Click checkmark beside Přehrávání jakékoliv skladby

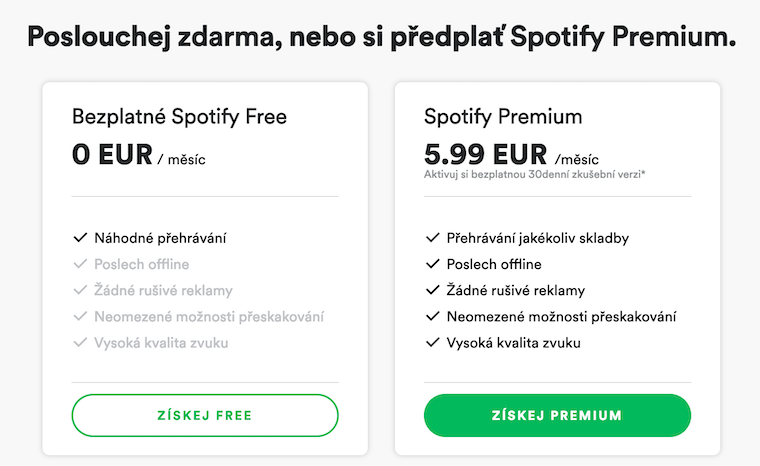click(432, 238)
